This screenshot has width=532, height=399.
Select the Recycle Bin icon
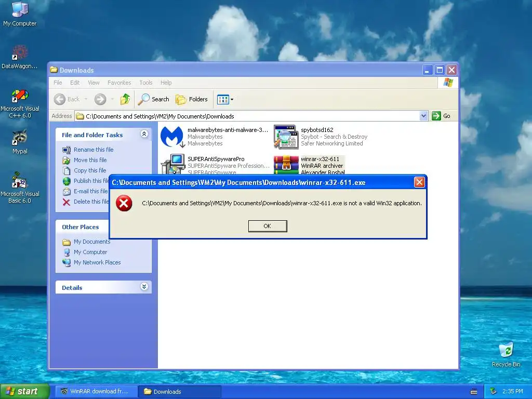pyautogui.click(x=506, y=354)
